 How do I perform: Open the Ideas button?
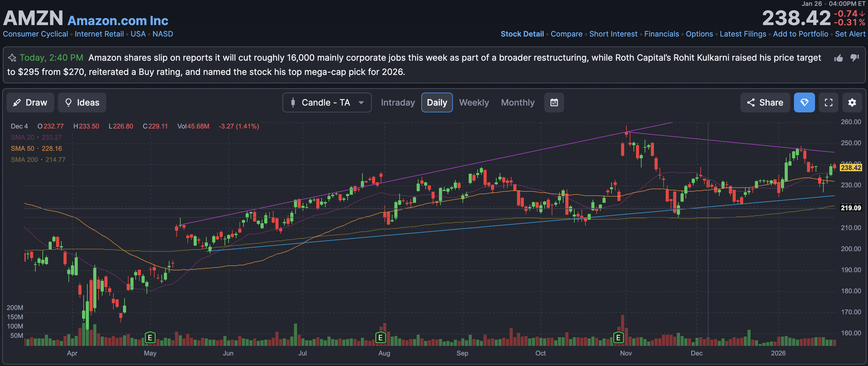(x=82, y=102)
